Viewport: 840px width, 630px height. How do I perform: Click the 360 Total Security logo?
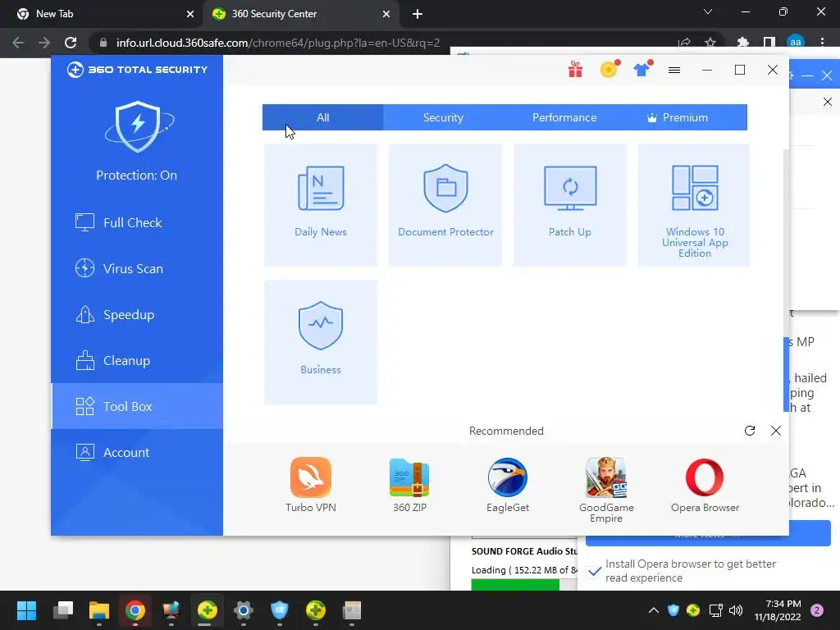(137, 70)
